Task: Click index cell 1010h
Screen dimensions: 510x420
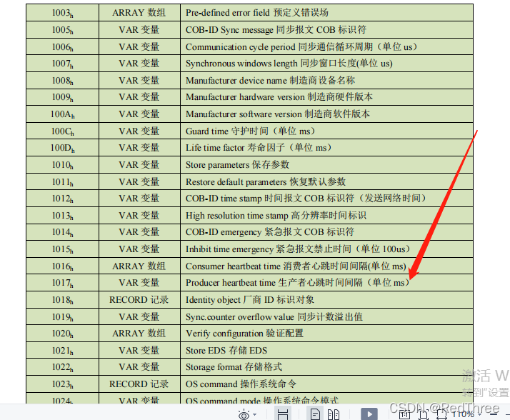Action: coord(62,165)
